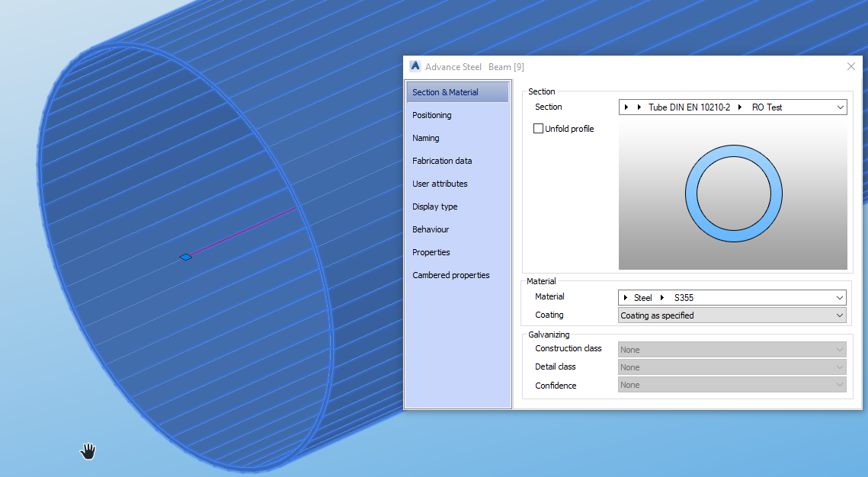Screen dimensions: 868x477
Task: Switch to the Display type page
Action: pos(434,206)
